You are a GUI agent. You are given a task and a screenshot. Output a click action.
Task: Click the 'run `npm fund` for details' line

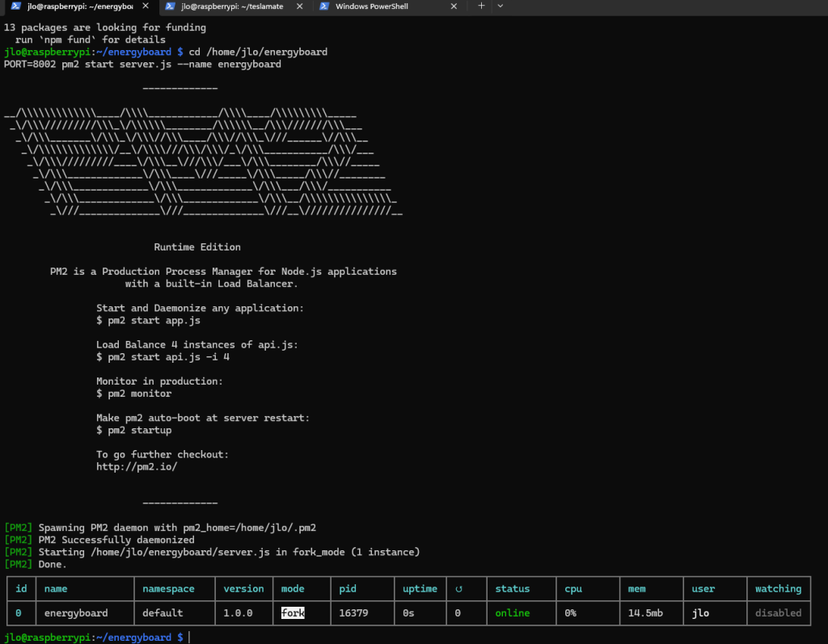(x=91, y=40)
